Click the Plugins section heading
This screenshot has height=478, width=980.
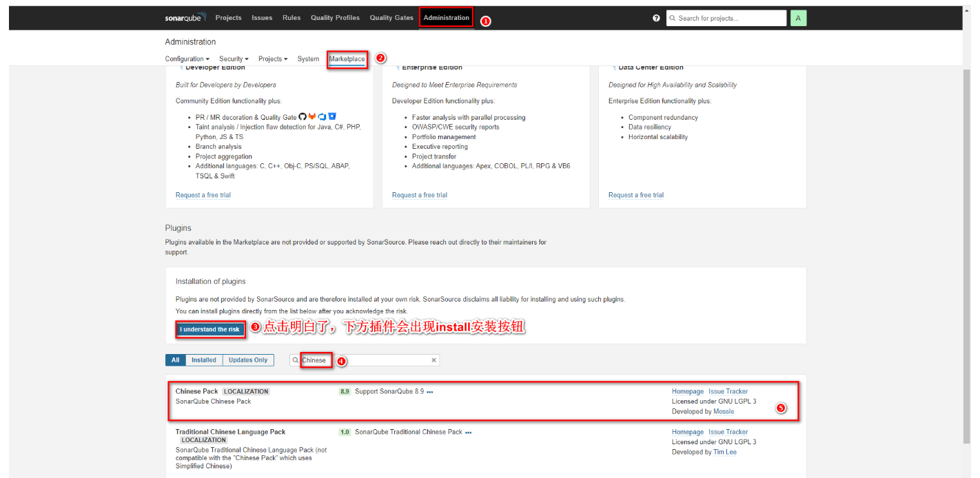tap(178, 228)
